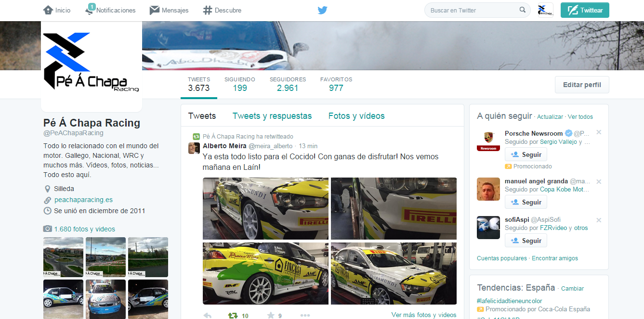Open 1.680 fotos y videos link
The image size is (644, 319).
pyautogui.click(x=85, y=229)
